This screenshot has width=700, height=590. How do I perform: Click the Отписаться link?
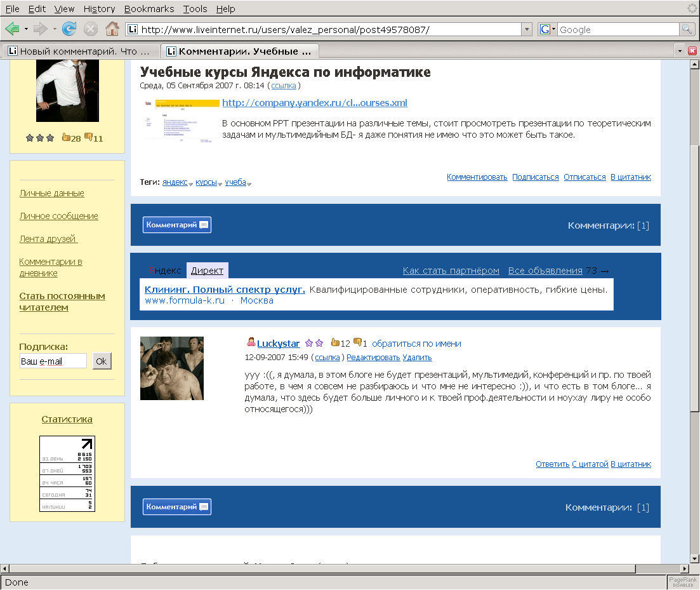[x=584, y=177]
